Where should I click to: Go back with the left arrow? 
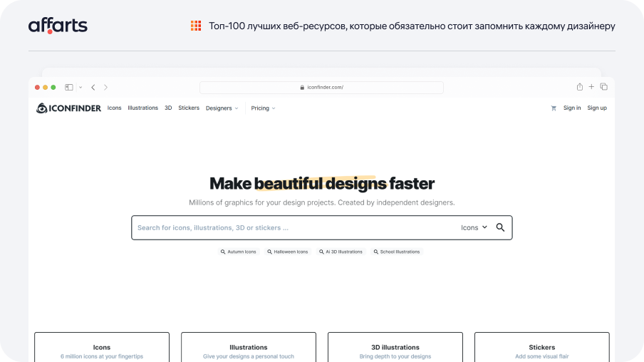(93, 87)
